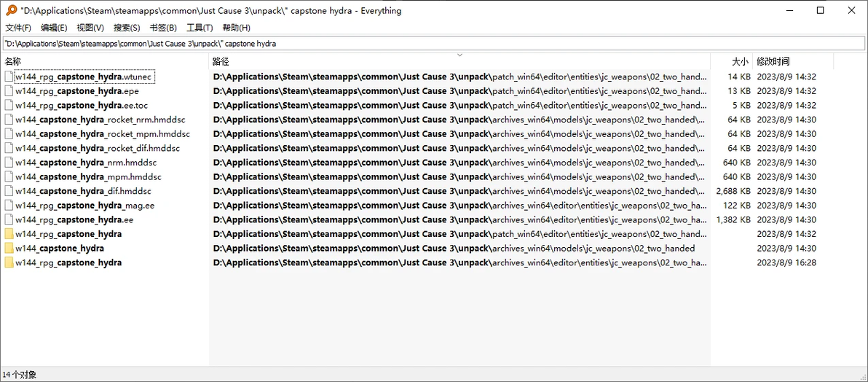Click the Everything magnifier icon in title bar
The image size is (868, 382).
[12, 10]
